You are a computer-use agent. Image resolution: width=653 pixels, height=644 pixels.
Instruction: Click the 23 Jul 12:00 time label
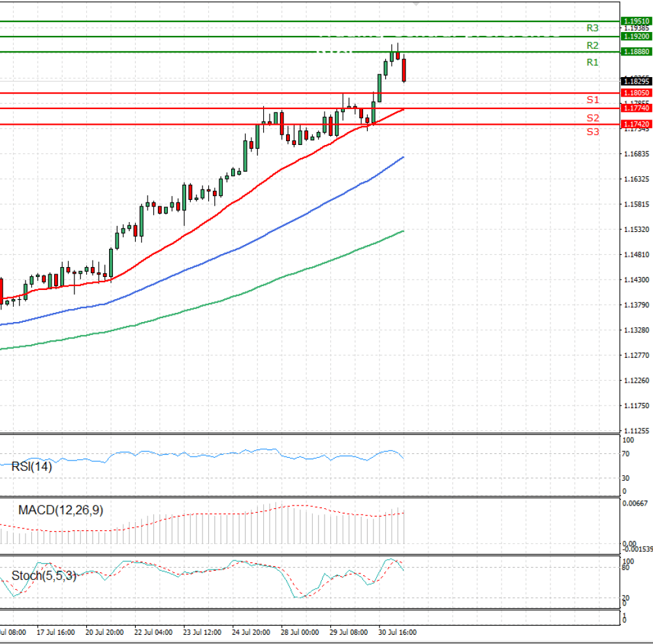(x=202, y=632)
